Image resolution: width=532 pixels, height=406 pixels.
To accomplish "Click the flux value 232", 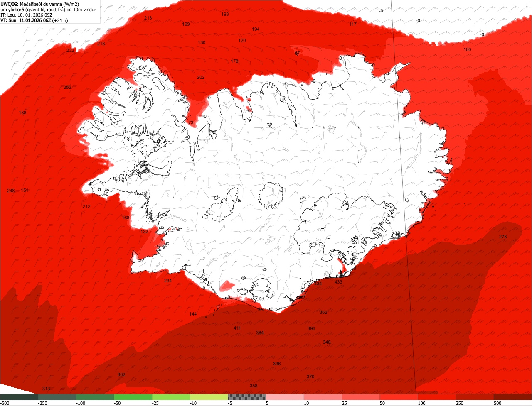I will (x=70, y=51).
